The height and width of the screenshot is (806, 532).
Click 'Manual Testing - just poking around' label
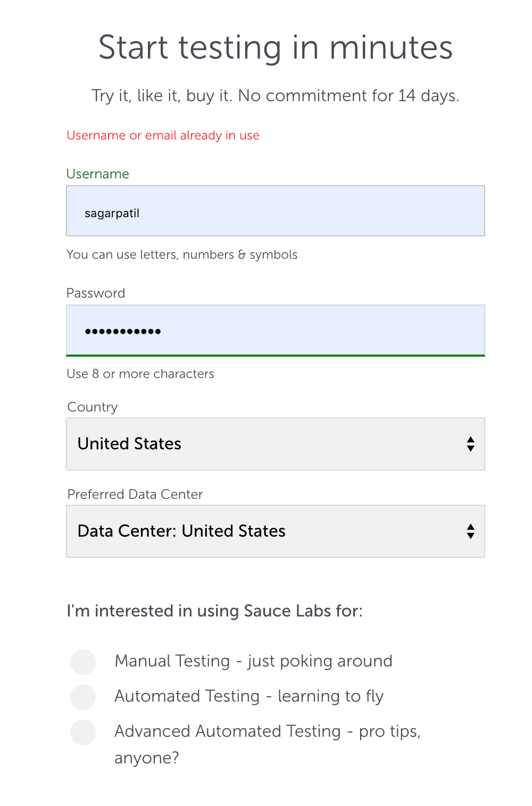click(253, 661)
